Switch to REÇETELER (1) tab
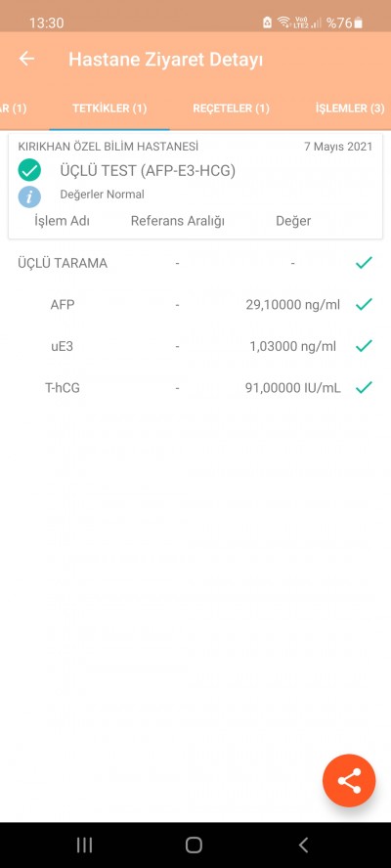The image size is (391, 868). pyautogui.click(x=231, y=108)
